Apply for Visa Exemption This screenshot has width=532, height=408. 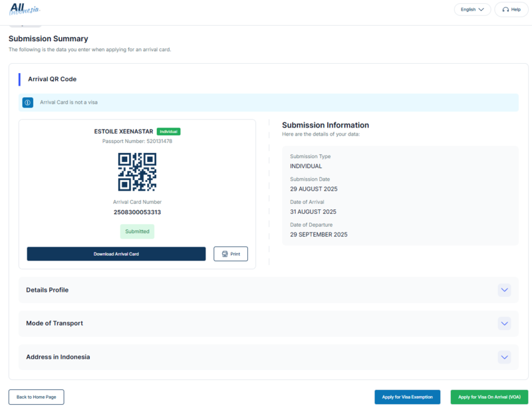408,397
